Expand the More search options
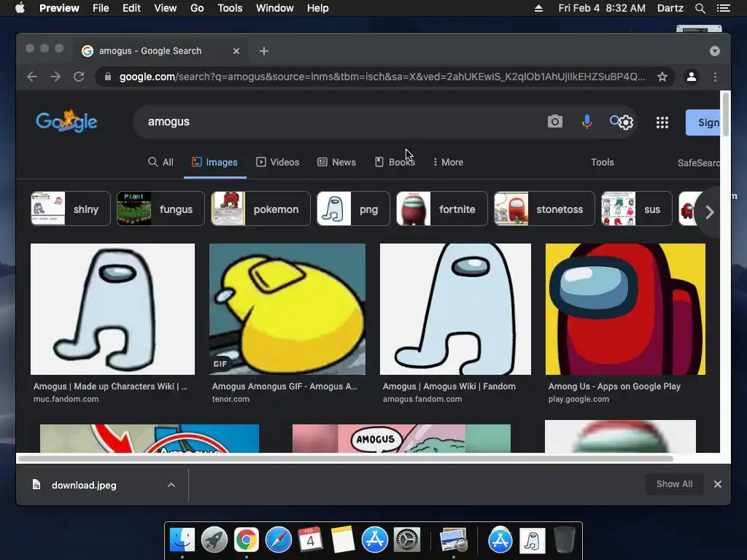 [448, 163]
